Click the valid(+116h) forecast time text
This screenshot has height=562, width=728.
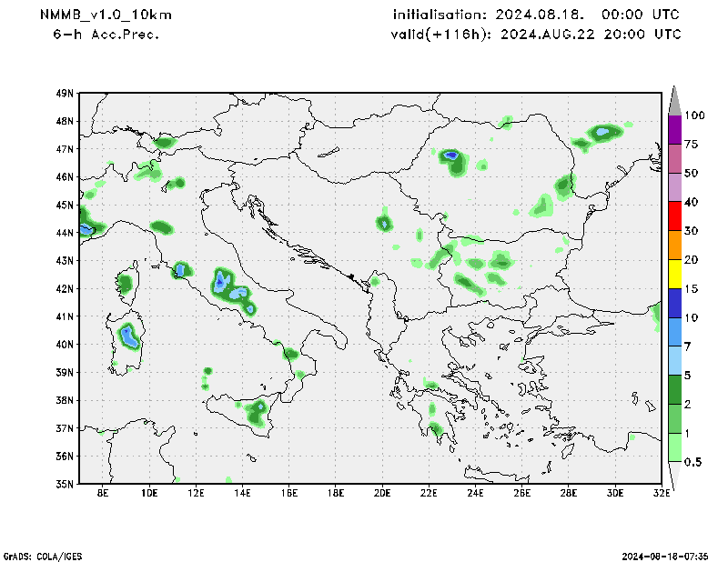(x=536, y=35)
